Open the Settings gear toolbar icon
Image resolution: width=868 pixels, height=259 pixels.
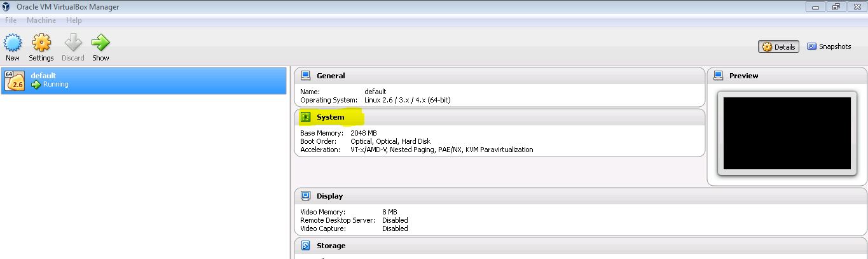point(41,43)
